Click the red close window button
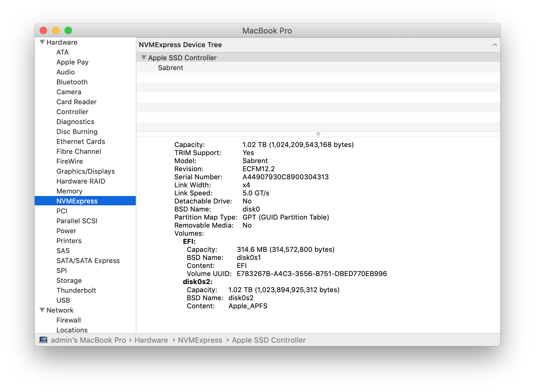The width and height of the screenshot is (535, 392). click(43, 30)
